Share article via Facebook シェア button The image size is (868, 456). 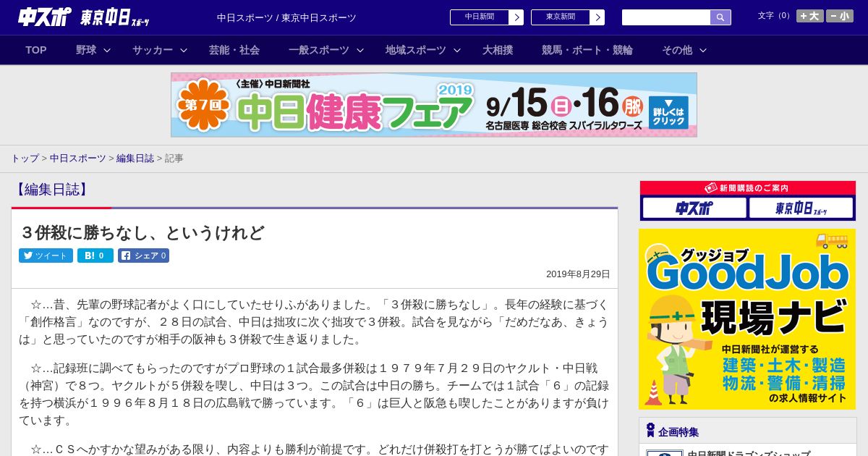coord(143,256)
